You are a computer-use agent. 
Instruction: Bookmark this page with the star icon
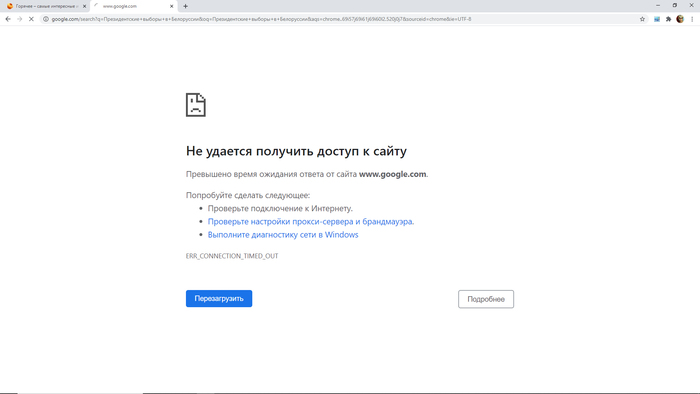(x=642, y=19)
